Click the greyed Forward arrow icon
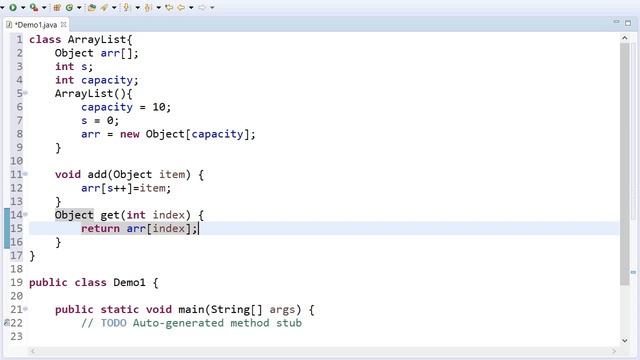This screenshot has height=360, width=640. (202, 7)
